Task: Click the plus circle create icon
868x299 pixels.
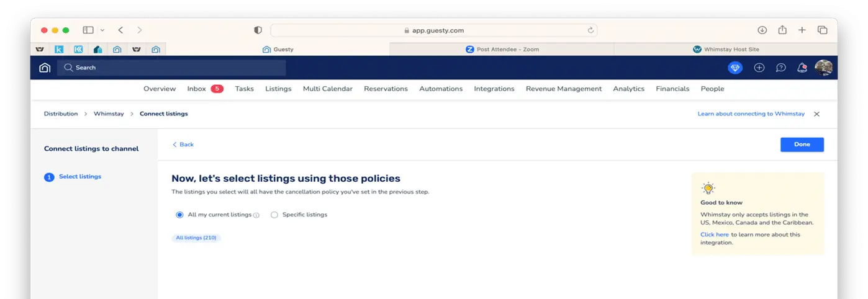Action: click(x=759, y=68)
